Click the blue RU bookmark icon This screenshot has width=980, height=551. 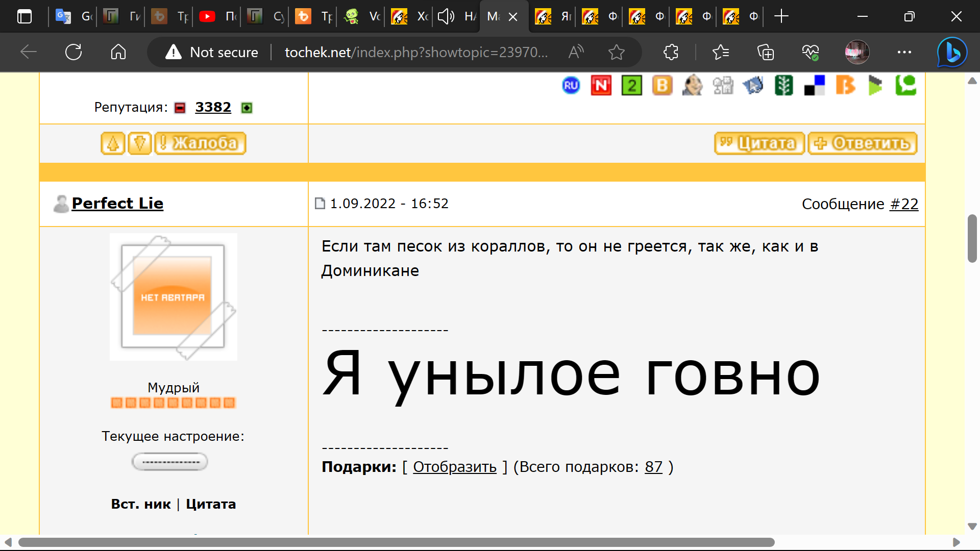[x=571, y=85]
